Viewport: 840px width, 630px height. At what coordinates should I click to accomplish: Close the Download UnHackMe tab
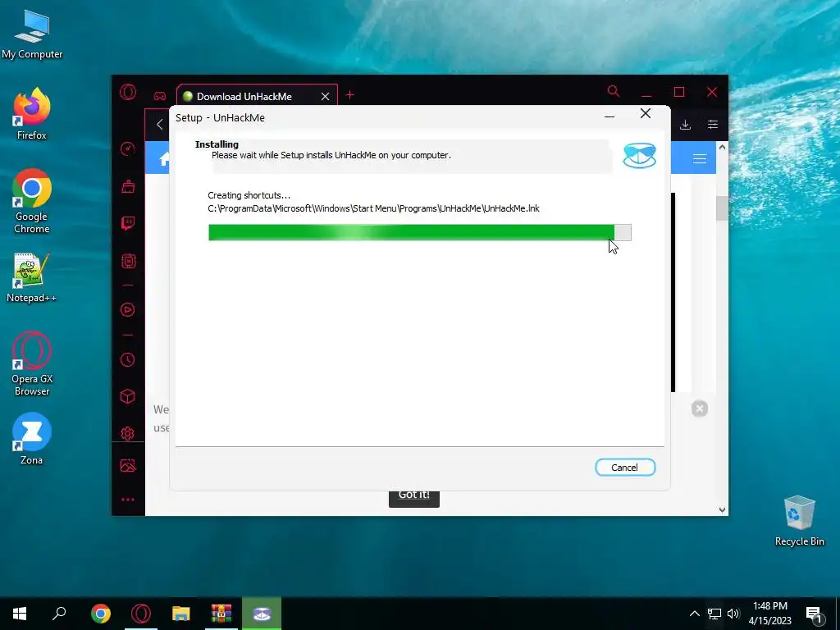coord(325,97)
